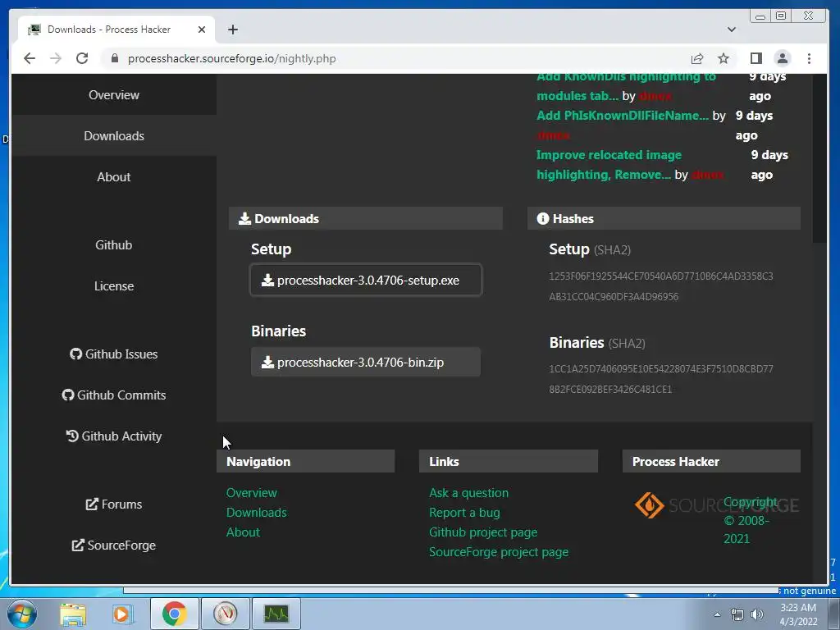Viewport: 840px width, 630px height.
Task: Open 'SourceForge project page' link
Action: [x=499, y=552]
